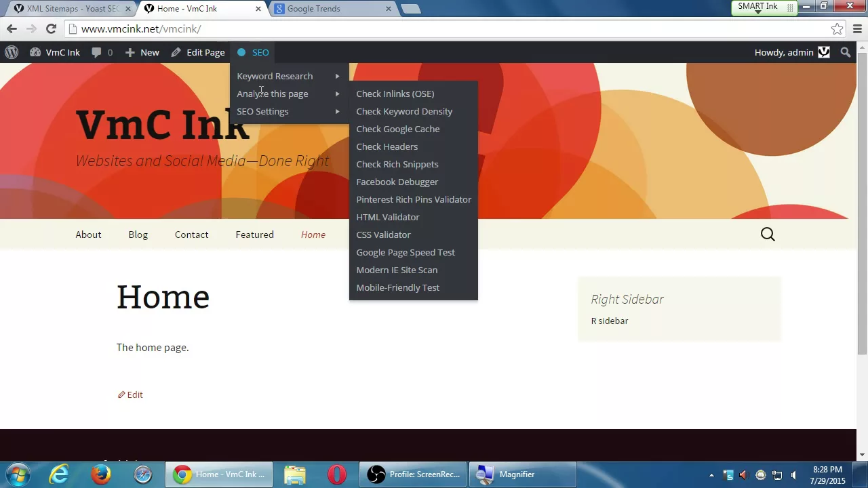Image resolution: width=868 pixels, height=488 pixels.
Task: Select Modern IE Site Scan
Action: [397, 270]
